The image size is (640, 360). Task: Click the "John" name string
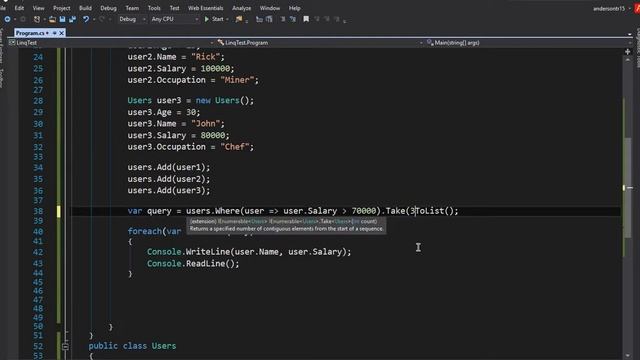(x=205, y=124)
